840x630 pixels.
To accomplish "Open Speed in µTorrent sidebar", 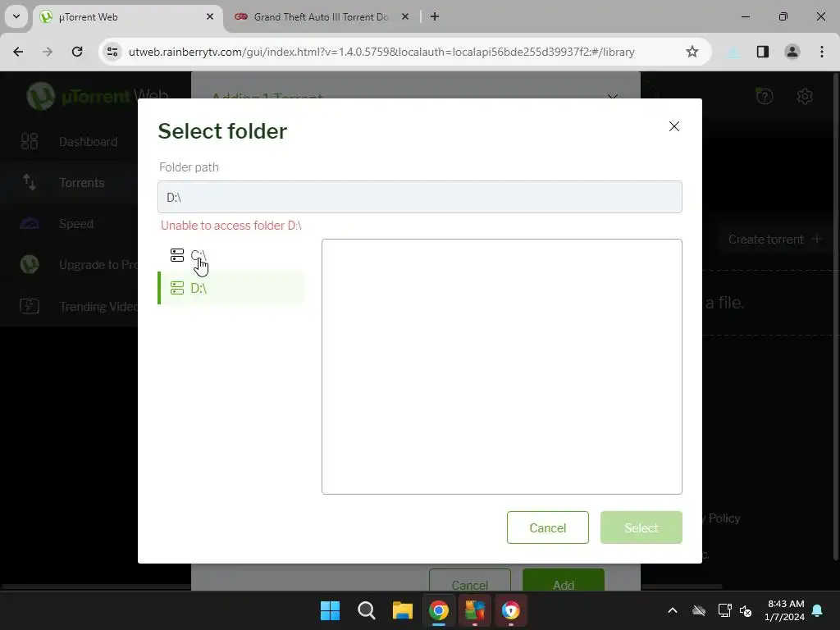I will click(69, 224).
